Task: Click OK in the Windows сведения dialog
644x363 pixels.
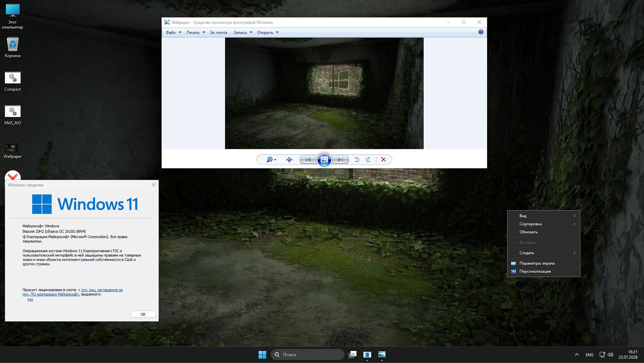Action: coord(143,314)
